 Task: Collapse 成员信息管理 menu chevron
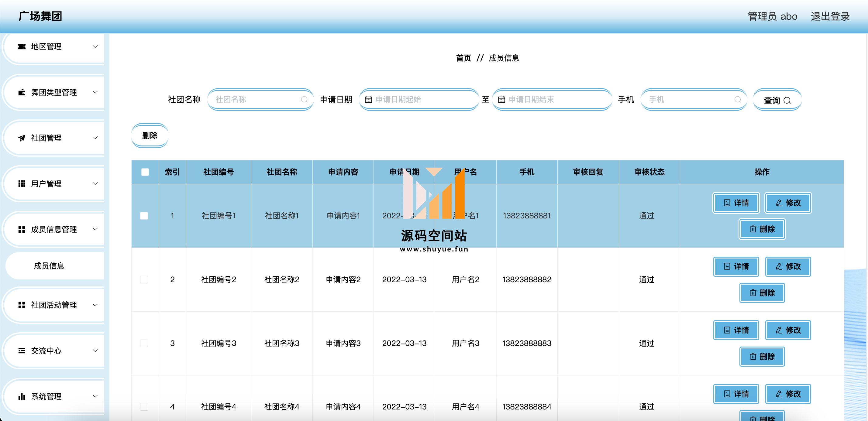[95, 229]
